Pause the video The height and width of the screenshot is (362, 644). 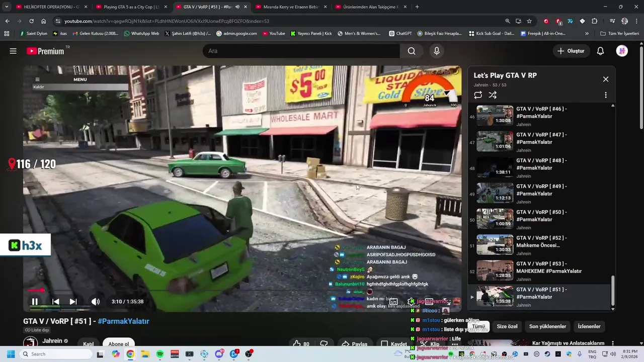tap(35, 302)
